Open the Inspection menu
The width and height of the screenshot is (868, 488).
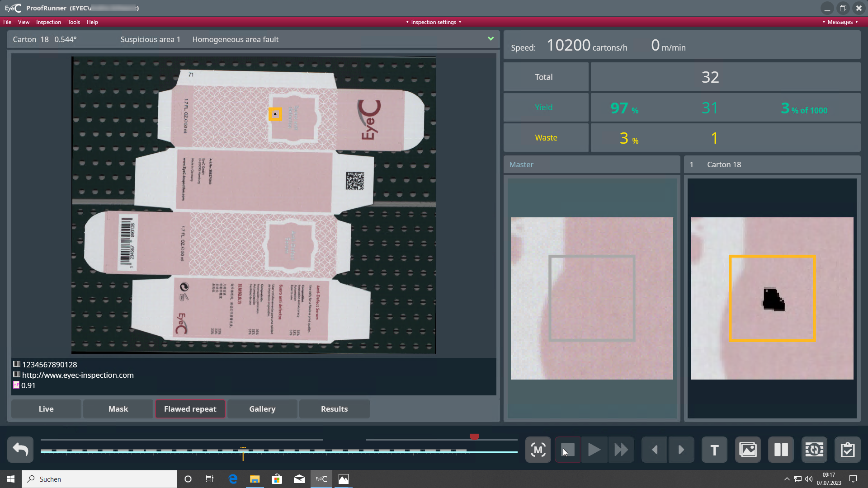[x=48, y=22]
